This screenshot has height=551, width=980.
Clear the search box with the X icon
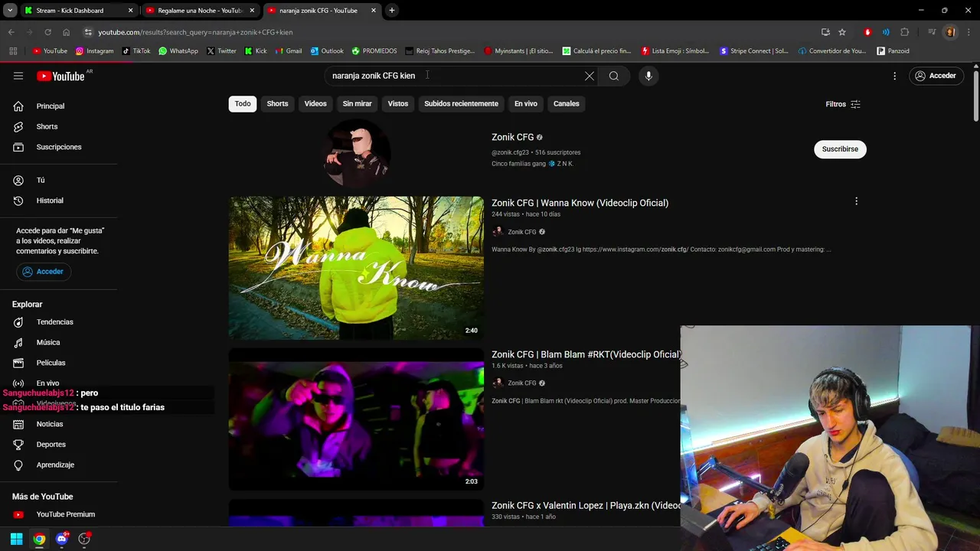(589, 76)
